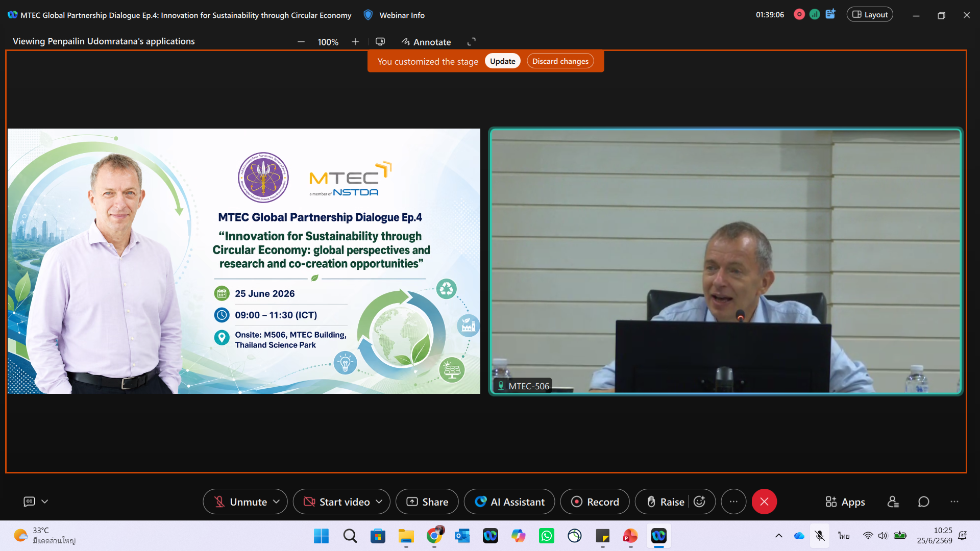Open more options ellipsis in control bar

[733, 502]
